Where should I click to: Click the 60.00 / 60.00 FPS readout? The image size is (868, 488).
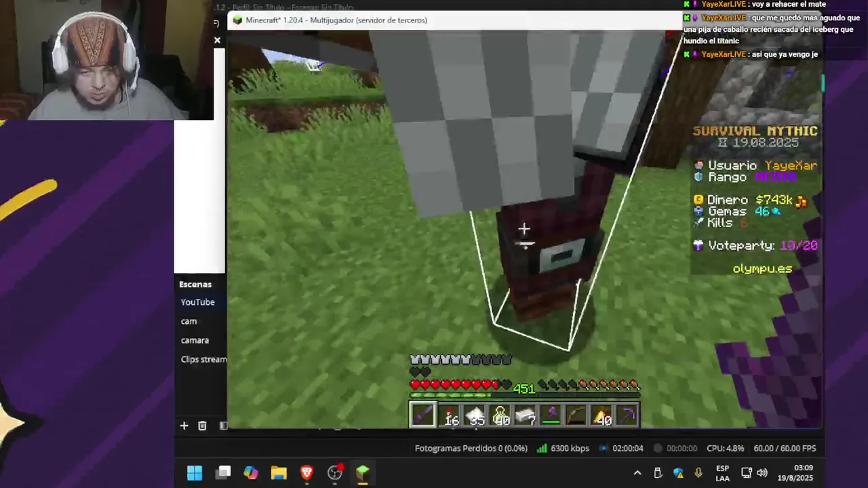coord(785,448)
